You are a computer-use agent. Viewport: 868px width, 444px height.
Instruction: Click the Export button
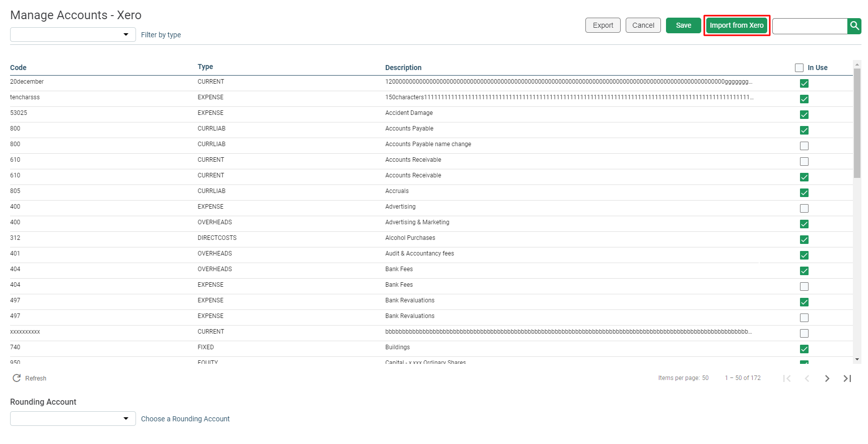tap(603, 25)
